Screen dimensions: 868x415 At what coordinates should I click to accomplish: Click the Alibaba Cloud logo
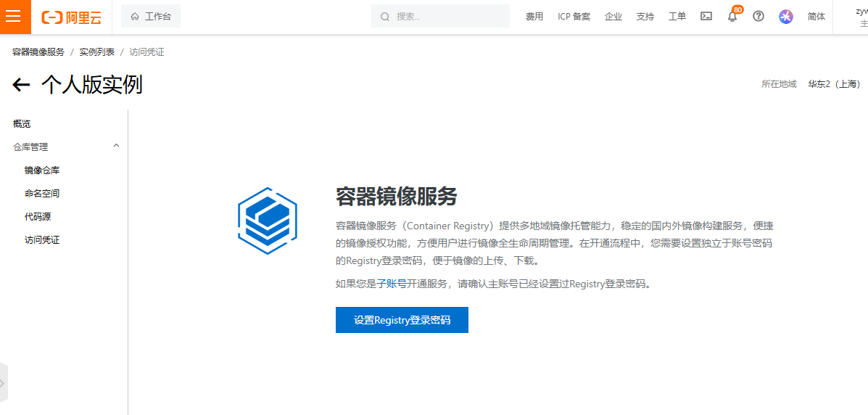(x=71, y=17)
